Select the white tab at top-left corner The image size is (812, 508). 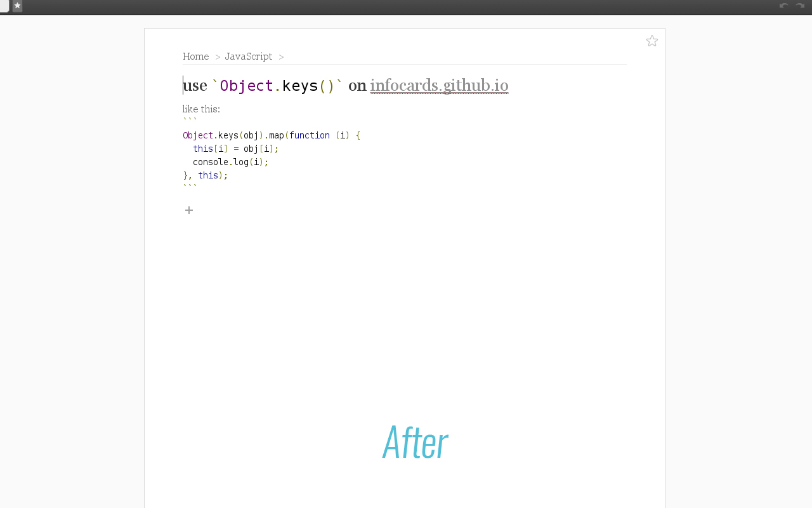pyautogui.click(x=4, y=6)
